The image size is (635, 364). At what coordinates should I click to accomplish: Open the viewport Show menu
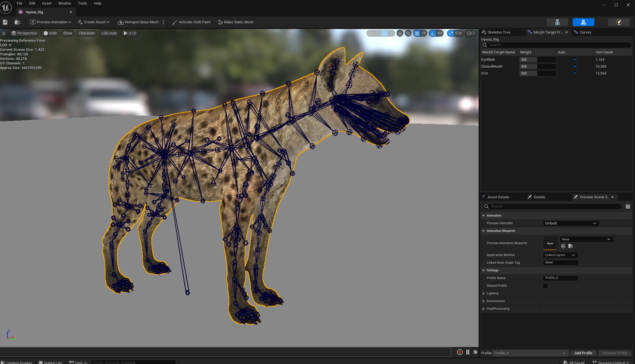click(67, 33)
